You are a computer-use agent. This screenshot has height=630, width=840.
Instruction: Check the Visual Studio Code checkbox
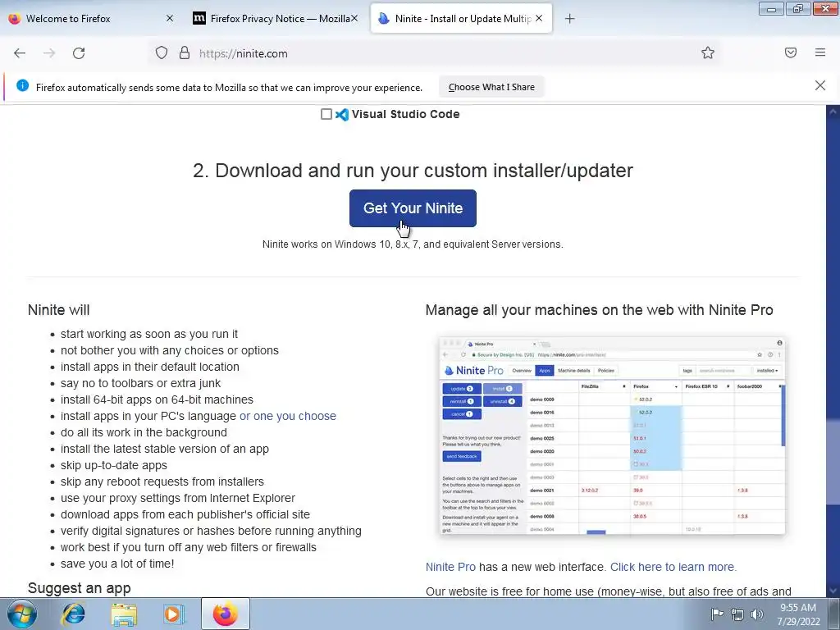326,114
